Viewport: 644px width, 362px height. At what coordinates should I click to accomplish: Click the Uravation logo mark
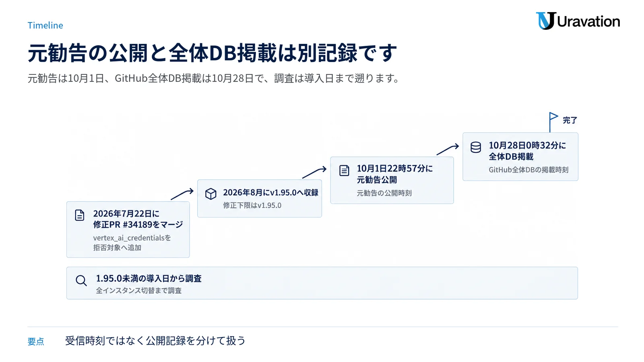[546, 21]
